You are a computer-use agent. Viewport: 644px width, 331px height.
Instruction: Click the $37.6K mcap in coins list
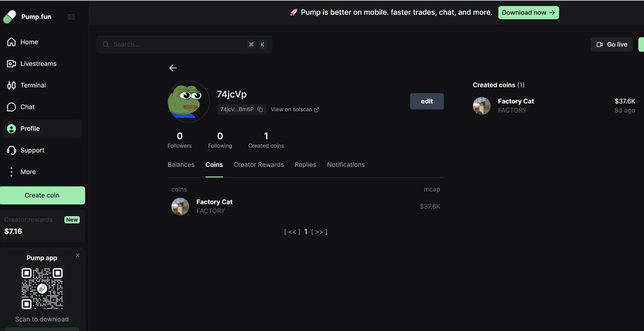click(430, 207)
